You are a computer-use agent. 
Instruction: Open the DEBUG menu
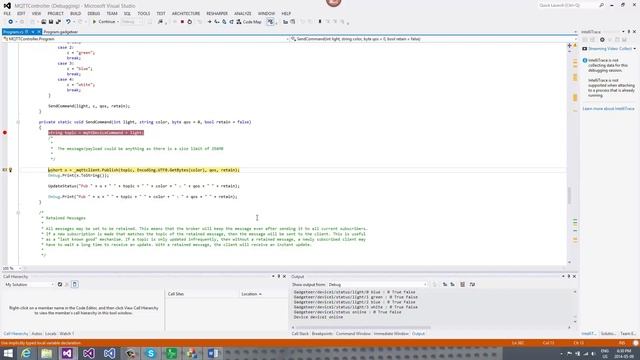point(93,13)
